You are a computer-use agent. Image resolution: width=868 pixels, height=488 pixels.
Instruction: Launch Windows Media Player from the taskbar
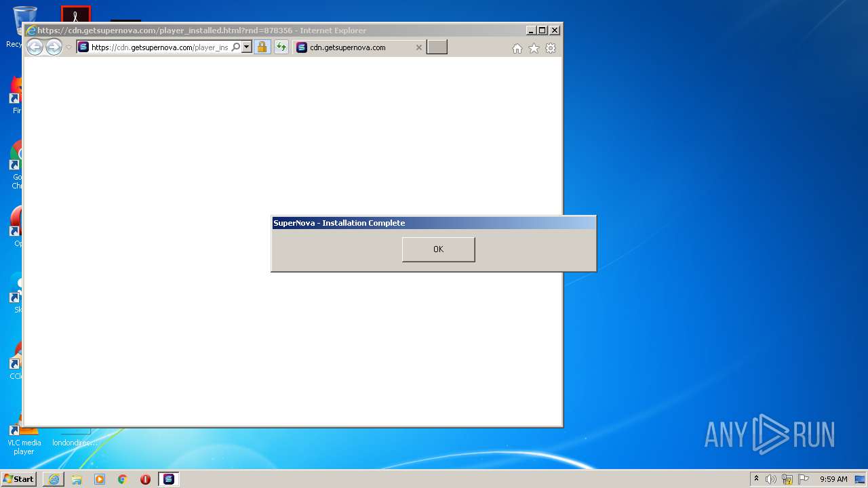tap(100, 479)
